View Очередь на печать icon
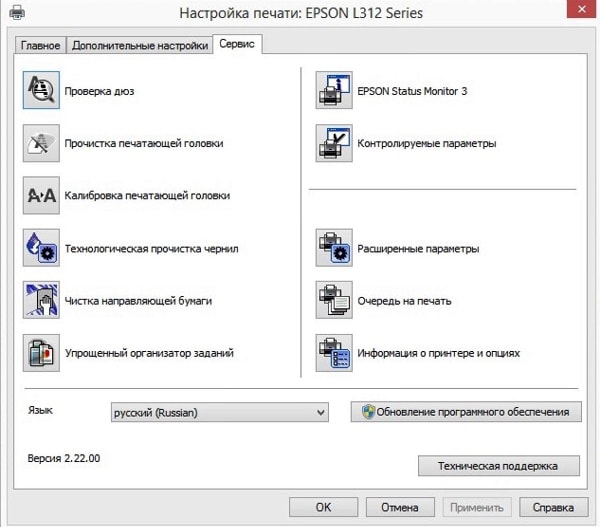Image resolution: width=600 pixels, height=527 pixels. (x=332, y=300)
